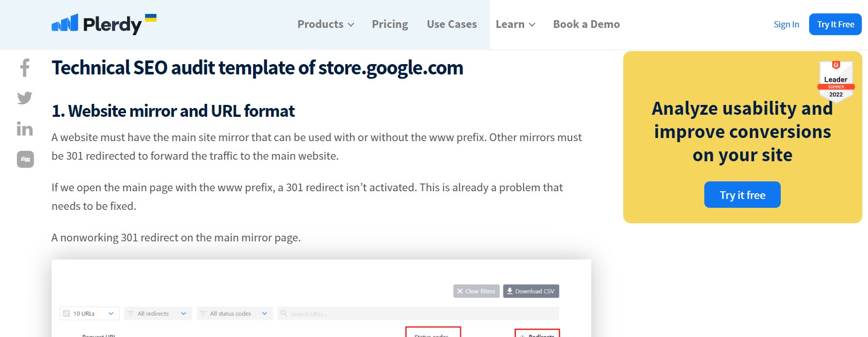Expand the Learn menu
Viewport: 868px width, 337px height.
tap(515, 24)
